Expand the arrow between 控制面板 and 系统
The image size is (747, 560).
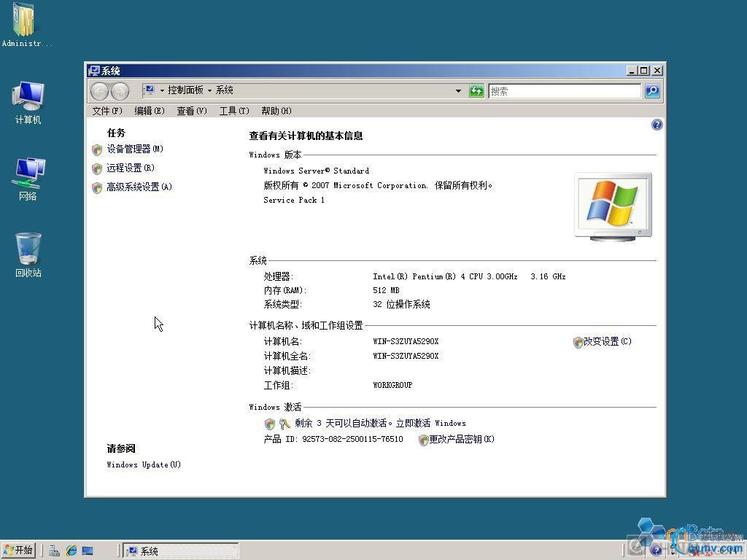pyautogui.click(x=209, y=90)
